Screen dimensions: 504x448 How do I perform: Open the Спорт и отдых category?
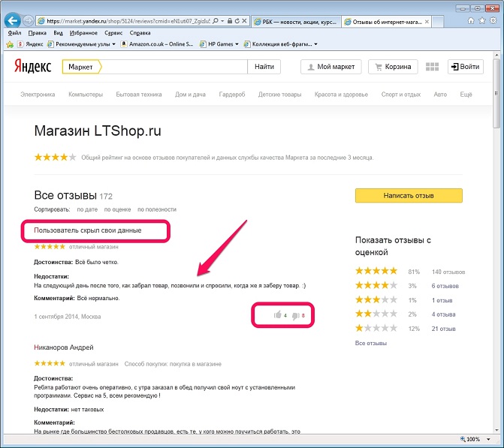401,95
